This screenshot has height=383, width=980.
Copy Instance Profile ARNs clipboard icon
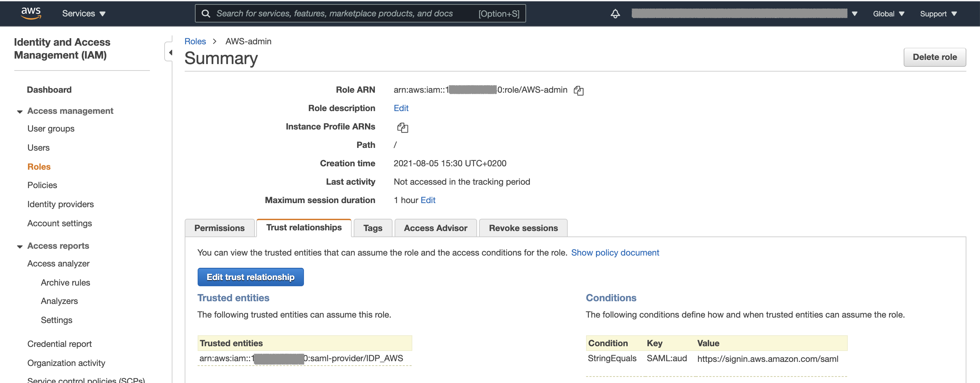coord(402,127)
